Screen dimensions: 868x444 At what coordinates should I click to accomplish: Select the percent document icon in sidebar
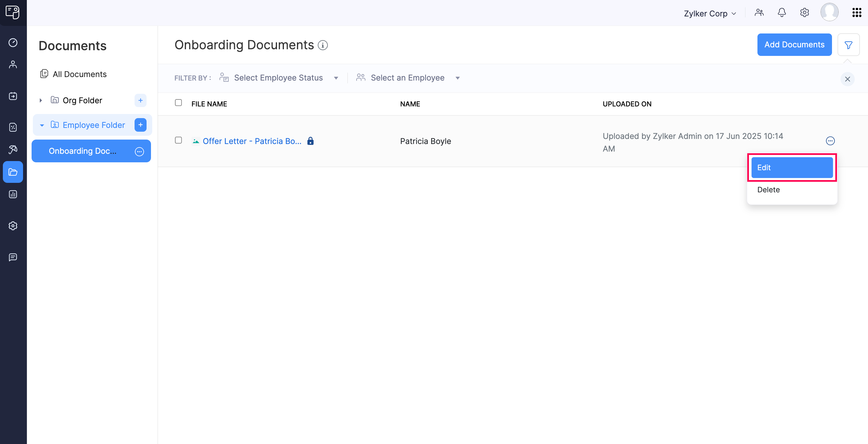click(13, 127)
